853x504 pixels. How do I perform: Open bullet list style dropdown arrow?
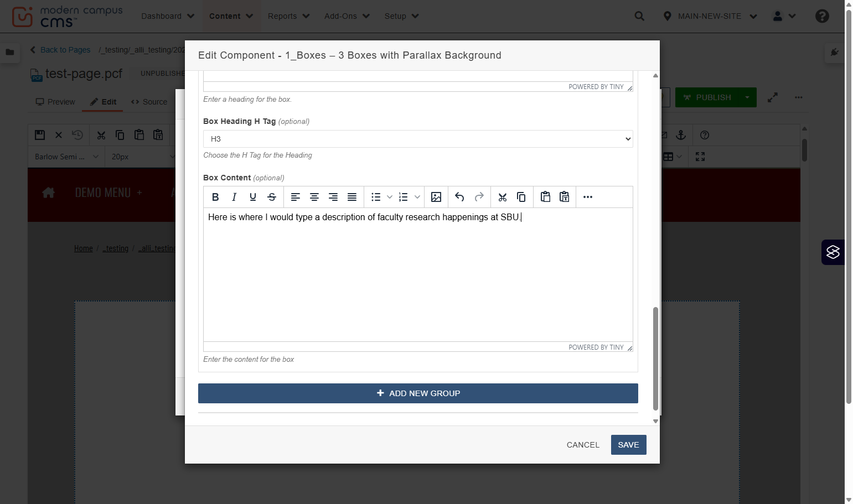click(x=390, y=197)
